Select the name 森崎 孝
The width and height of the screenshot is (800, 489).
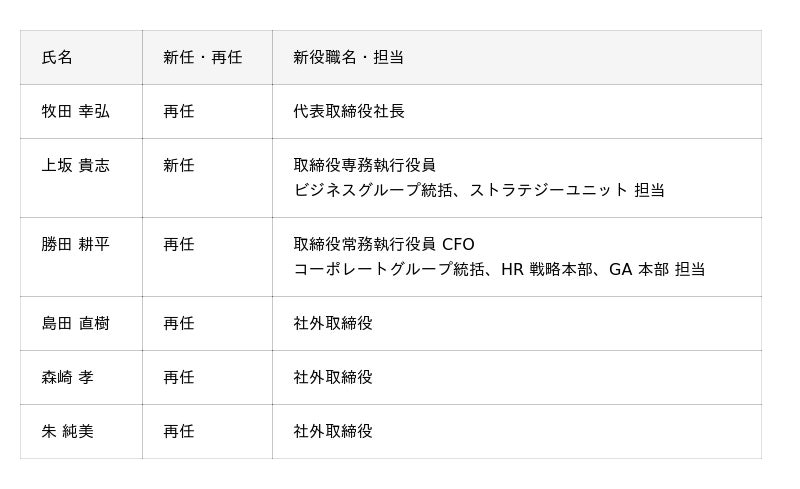tap(67, 378)
